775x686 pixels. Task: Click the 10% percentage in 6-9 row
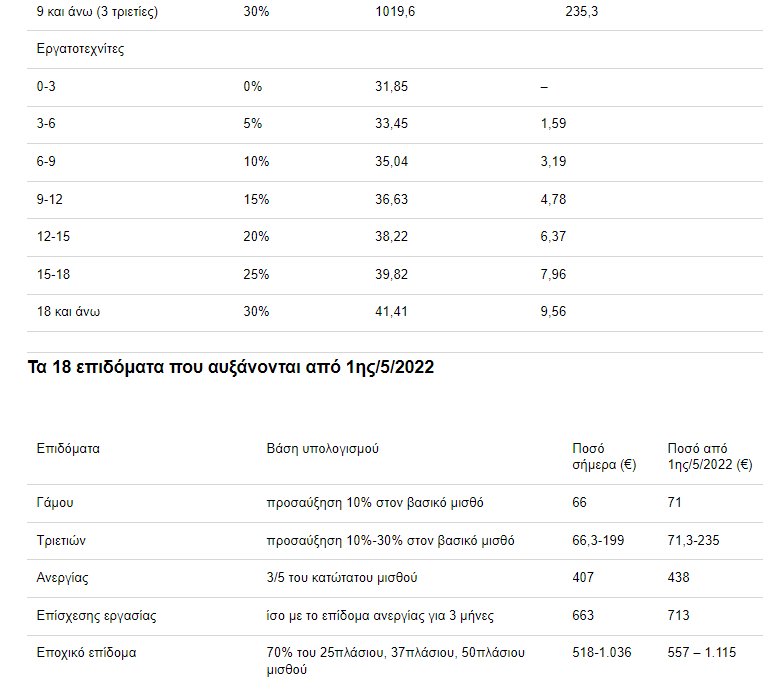pyautogui.click(x=256, y=162)
